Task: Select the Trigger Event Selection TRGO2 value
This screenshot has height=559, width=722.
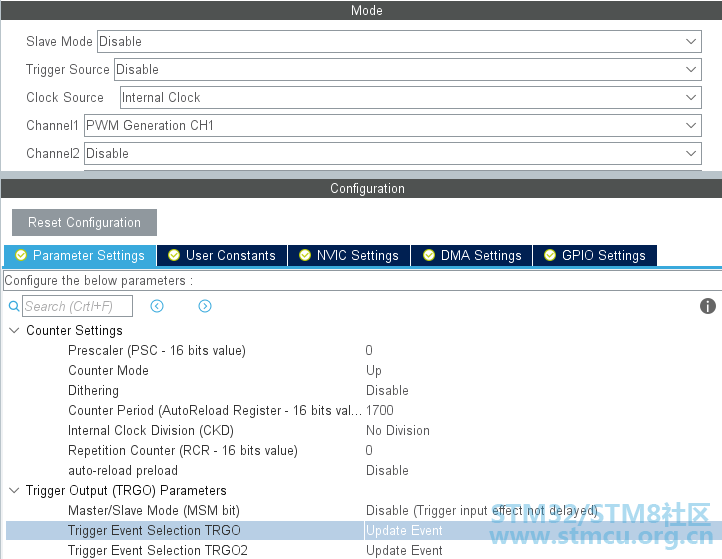Action: pos(404,551)
